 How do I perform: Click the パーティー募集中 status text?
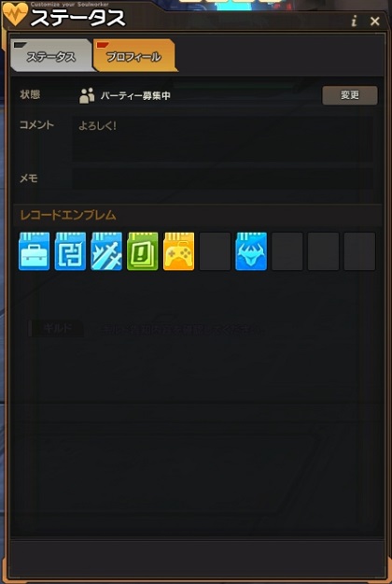(135, 96)
